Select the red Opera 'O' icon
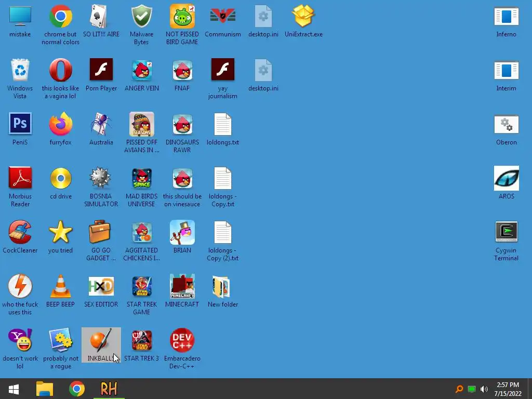 [x=60, y=70]
